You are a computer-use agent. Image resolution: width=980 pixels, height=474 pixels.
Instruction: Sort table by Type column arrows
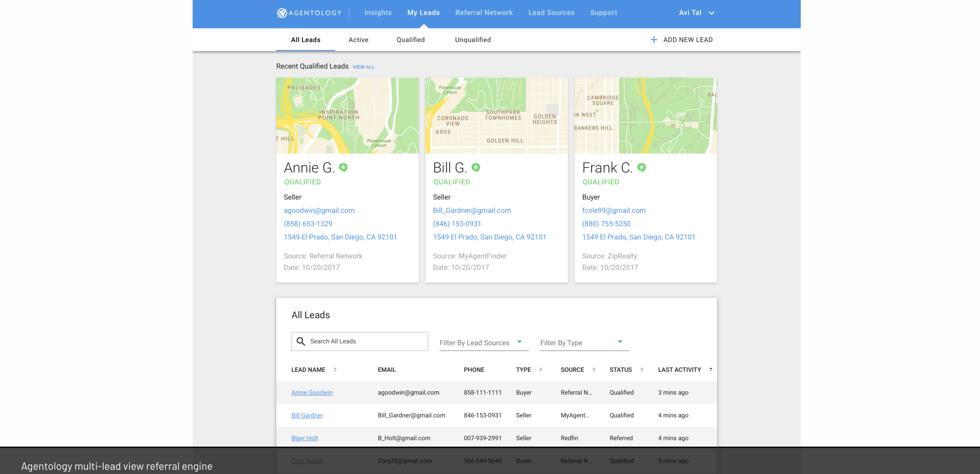click(x=541, y=369)
